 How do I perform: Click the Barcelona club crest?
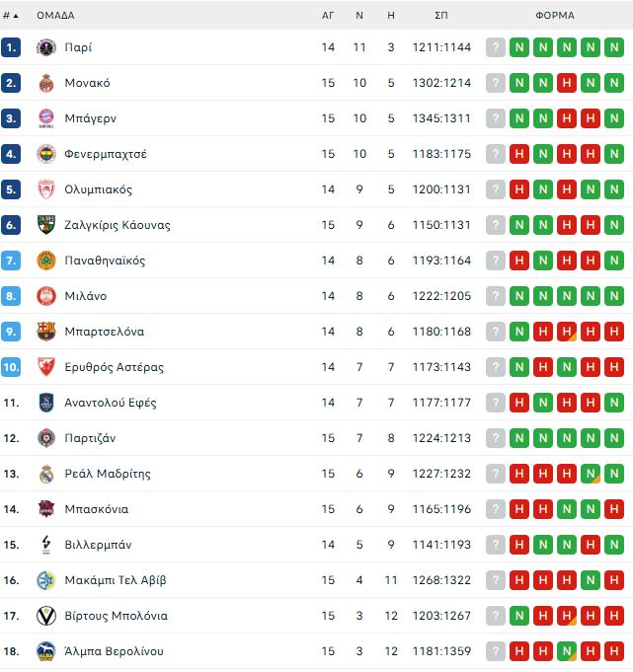point(46,332)
